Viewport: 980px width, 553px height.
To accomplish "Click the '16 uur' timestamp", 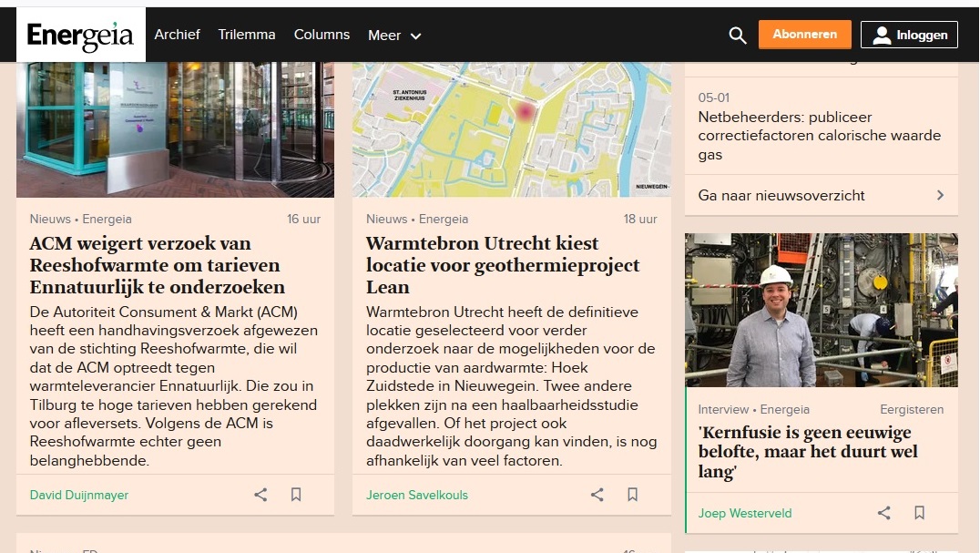I will point(304,220).
